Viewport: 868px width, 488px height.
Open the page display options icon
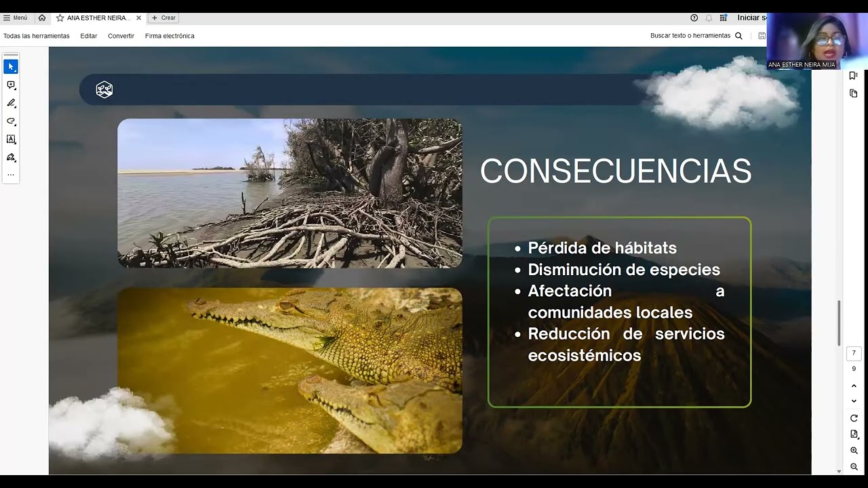click(854, 434)
